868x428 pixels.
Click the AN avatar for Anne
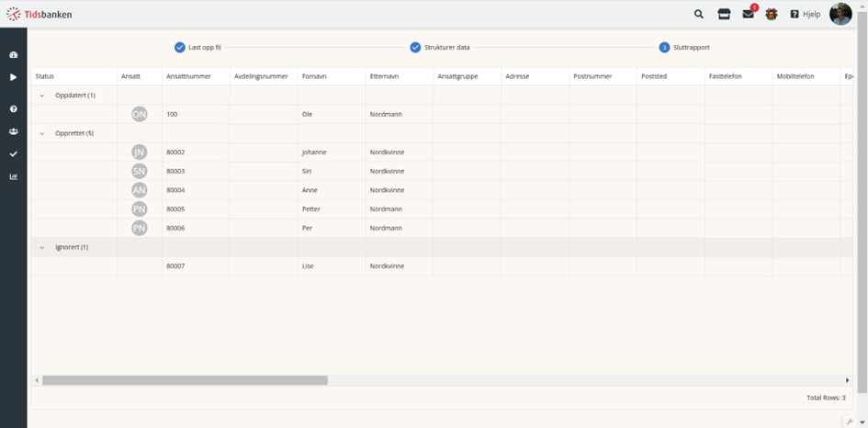[x=140, y=190]
